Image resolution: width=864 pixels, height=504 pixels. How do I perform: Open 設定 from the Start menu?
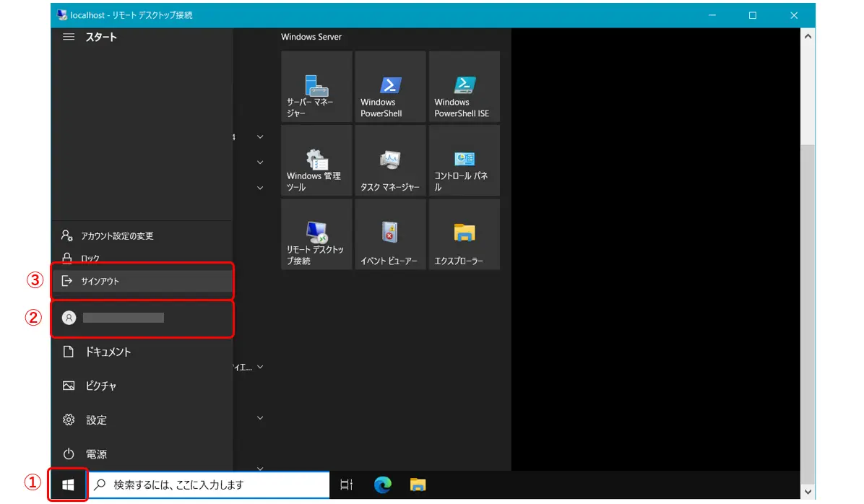[96, 420]
